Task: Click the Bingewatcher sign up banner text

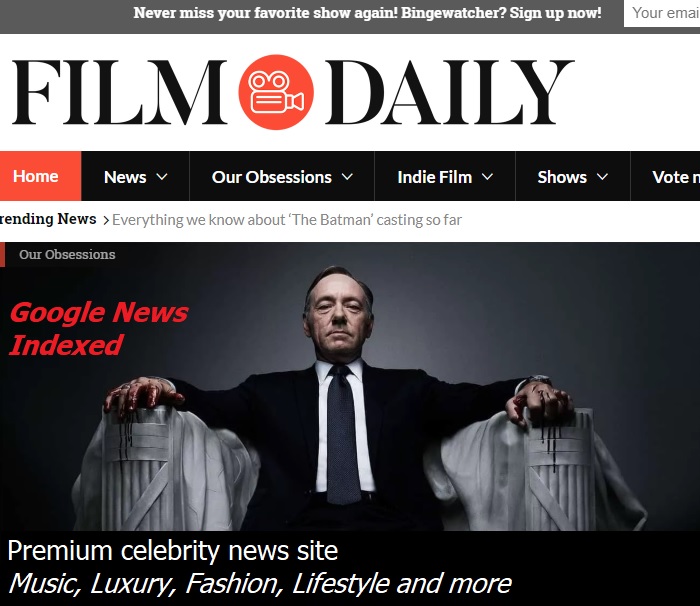Action: point(367,13)
